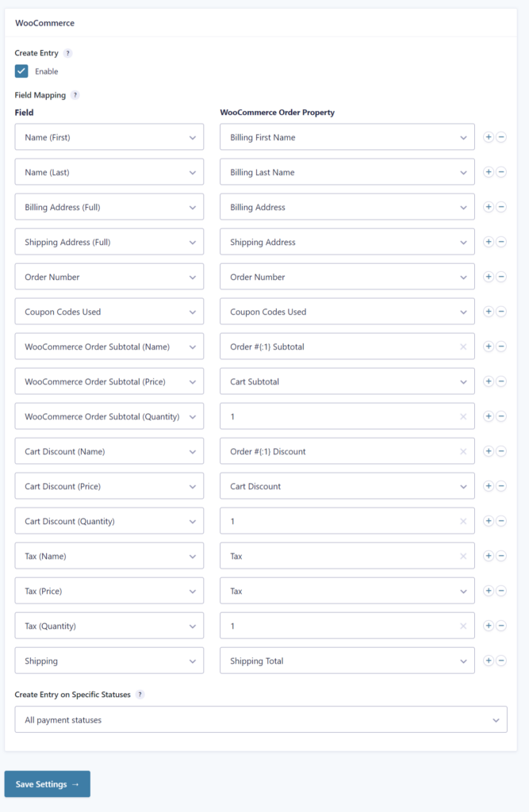Screen dimensions: 529x812
Task: Remove the Name (Last) mapping row
Action: [x=501, y=172]
